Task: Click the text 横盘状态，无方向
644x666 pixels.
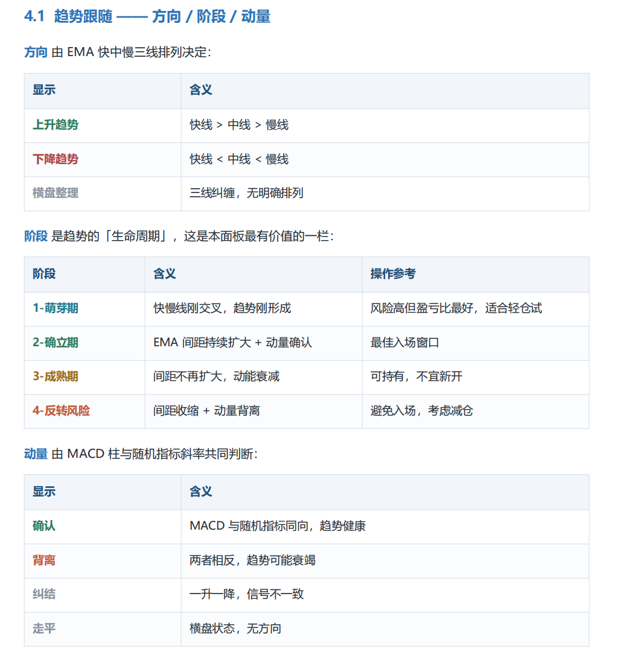Action: (x=235, y=629)
